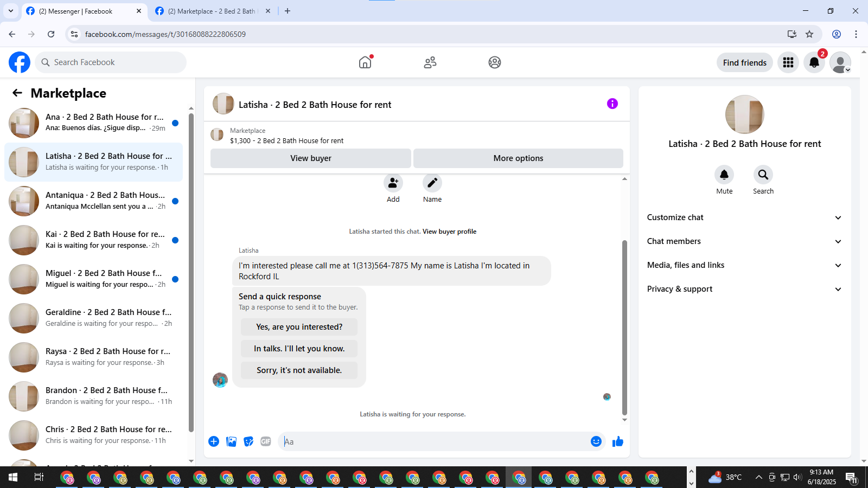Image resolution: width=868 pixels, height=488 pixels.
Task: Click the More options button
Action: 518,158
